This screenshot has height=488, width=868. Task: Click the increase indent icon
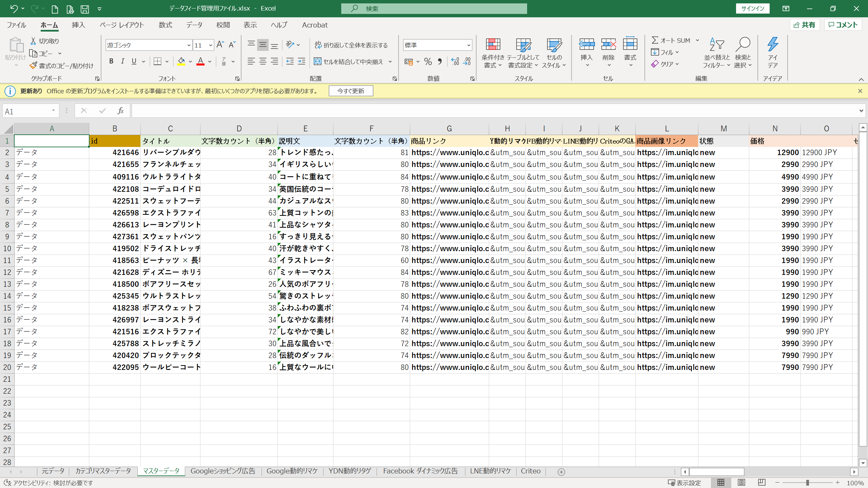(302, 61)
